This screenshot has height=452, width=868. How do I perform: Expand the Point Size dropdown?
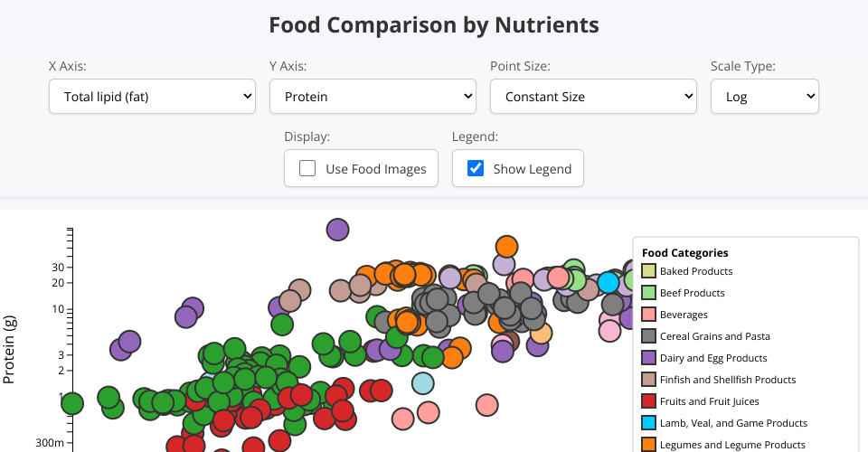(x=593, y=97)
